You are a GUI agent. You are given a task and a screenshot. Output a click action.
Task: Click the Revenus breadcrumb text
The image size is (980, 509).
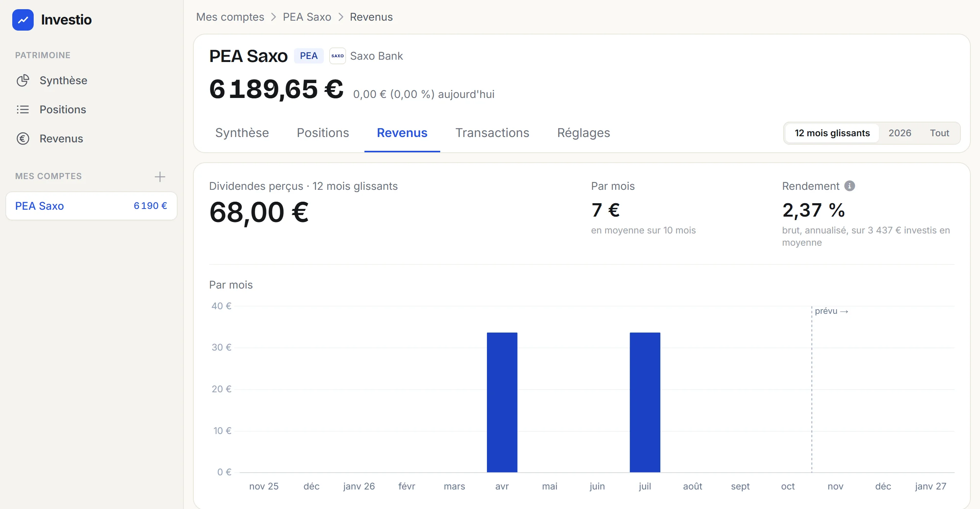[371, 17]
